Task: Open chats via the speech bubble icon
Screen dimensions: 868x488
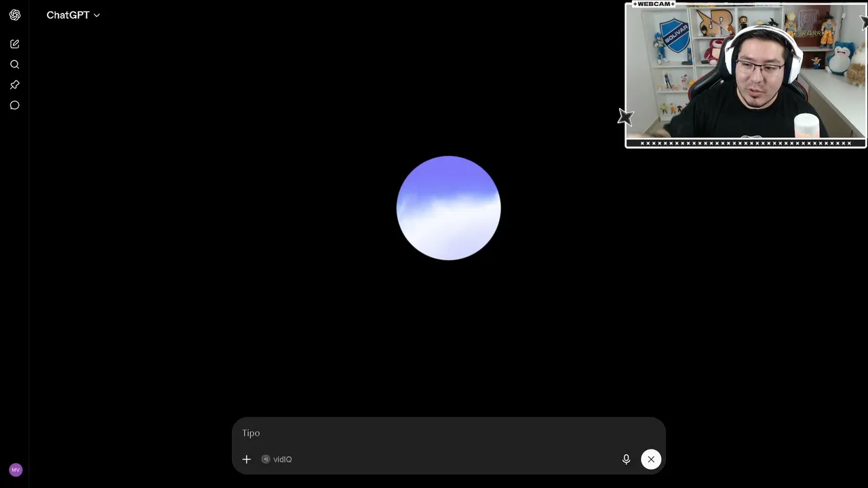Action: pos(15,105)
